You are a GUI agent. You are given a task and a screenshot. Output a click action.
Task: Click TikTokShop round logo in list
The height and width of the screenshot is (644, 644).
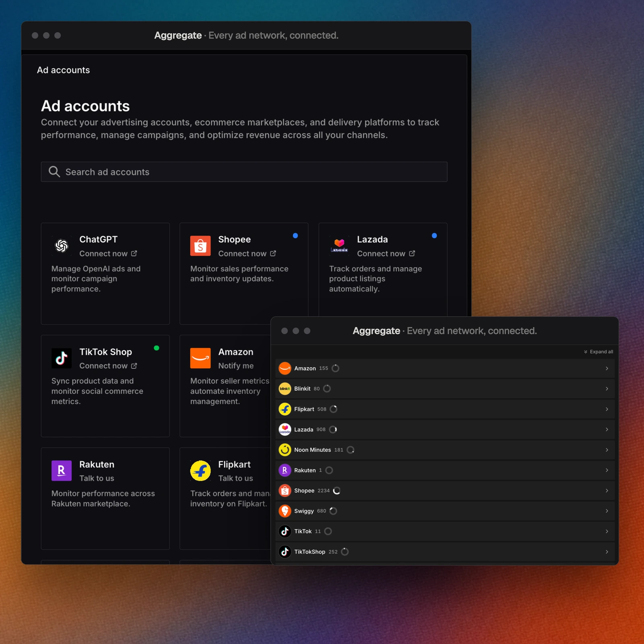point(285,551)
